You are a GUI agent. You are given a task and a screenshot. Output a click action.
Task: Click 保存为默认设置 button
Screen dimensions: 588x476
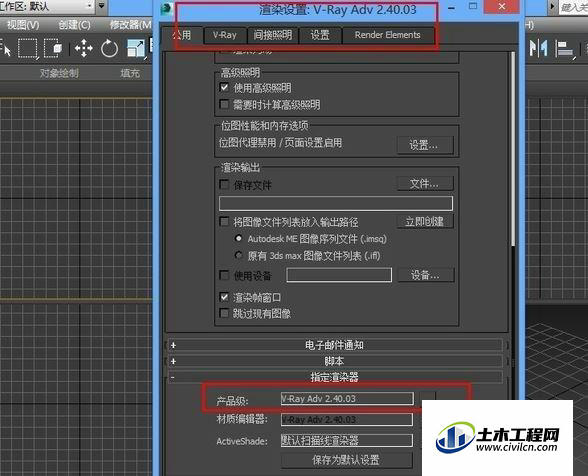[346, 460]
